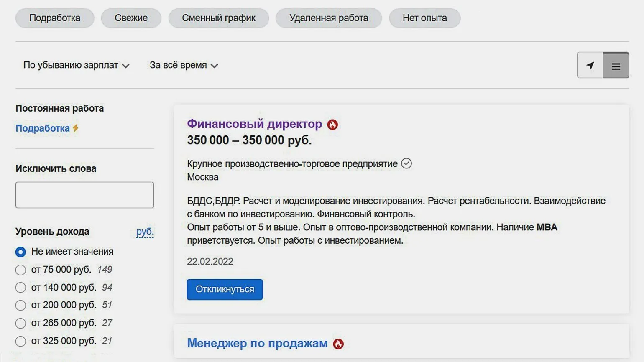Click the lightning icon next to Подработка
The width and height of the screenshot is (644, 362).
coord(76,128)
